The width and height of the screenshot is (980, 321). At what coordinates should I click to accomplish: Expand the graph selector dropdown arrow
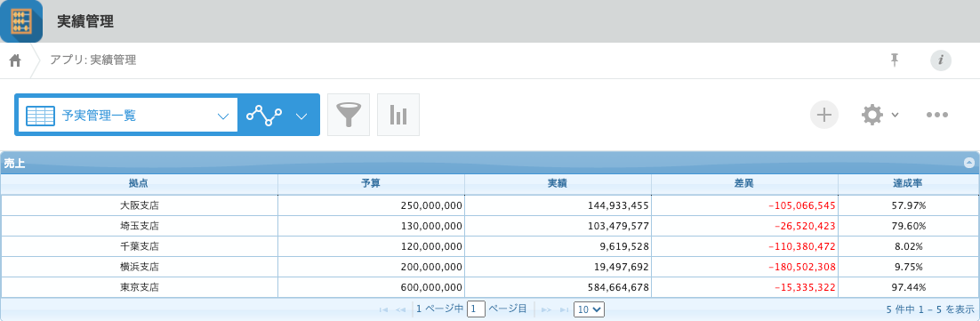tap(301, 116)
